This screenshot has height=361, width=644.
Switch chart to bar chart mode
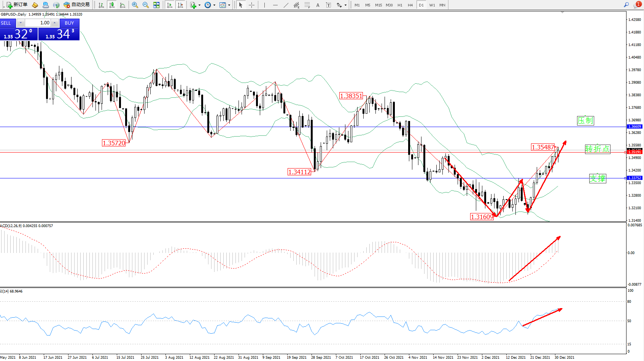point(101,5)
